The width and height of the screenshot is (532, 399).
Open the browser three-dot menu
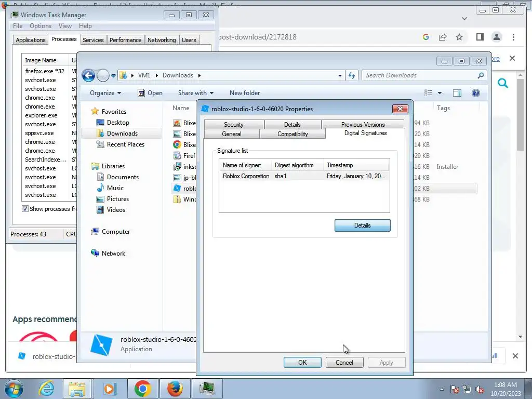(x=513, y=37)
